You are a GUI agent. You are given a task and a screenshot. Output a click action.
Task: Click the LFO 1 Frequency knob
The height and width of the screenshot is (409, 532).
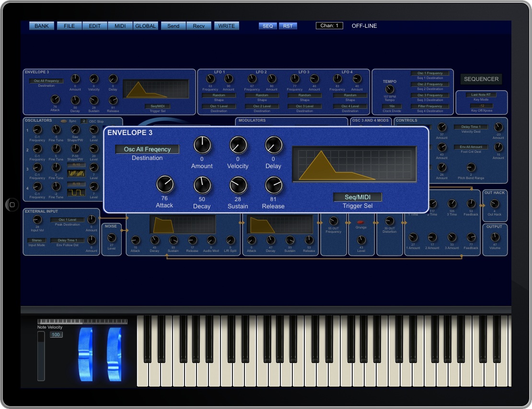tap(210, 79)
